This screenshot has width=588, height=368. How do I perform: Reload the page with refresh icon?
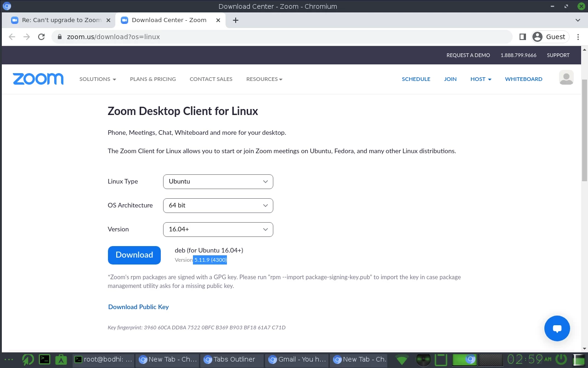(41, 37)
